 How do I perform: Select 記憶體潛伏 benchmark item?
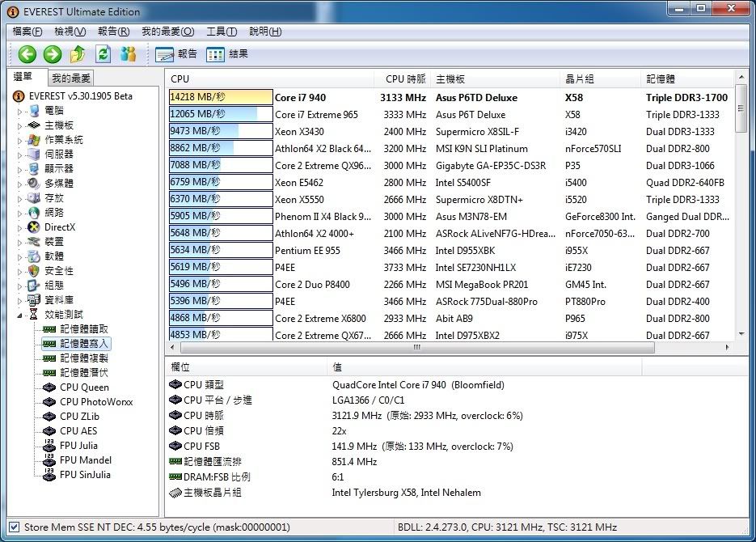click(84, 373)
